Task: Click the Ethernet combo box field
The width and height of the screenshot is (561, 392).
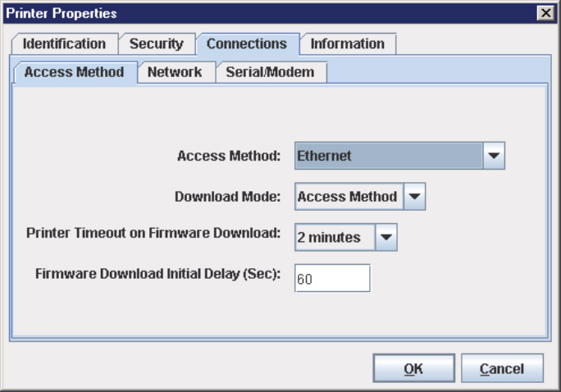Action: (x=387, y=155)
